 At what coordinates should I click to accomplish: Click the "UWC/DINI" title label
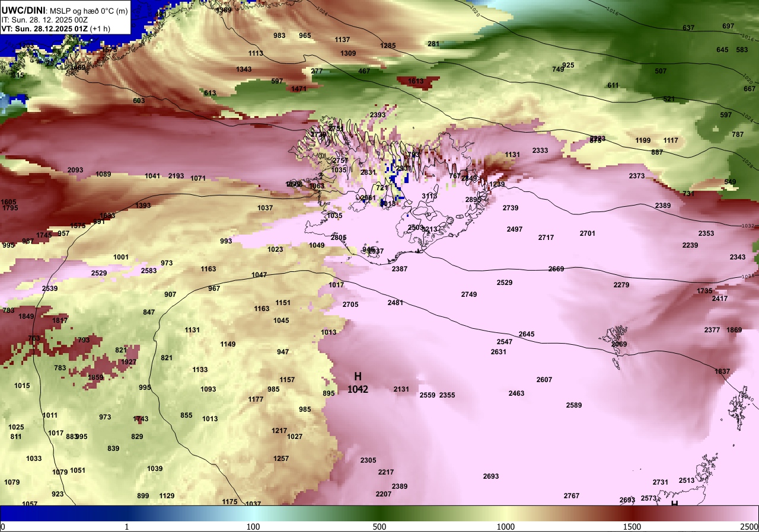(23, 10)
